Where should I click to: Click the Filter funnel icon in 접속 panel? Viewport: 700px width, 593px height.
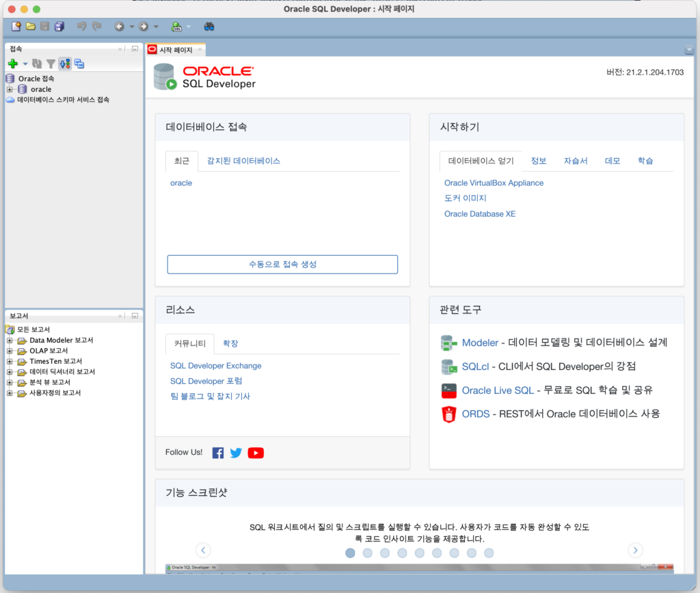[51, 64]
